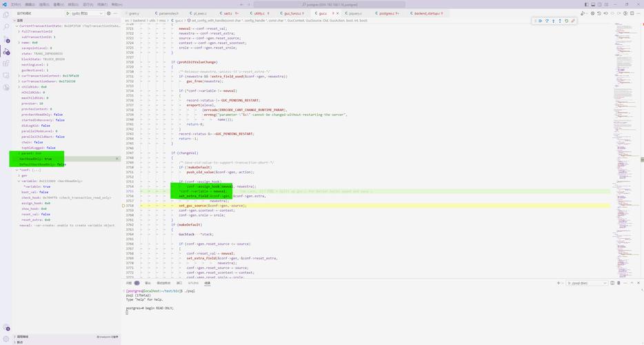This screenshot has height=345, width=644.
Task: Open the Extensions view in the activity bar
Action: (6, 63)
